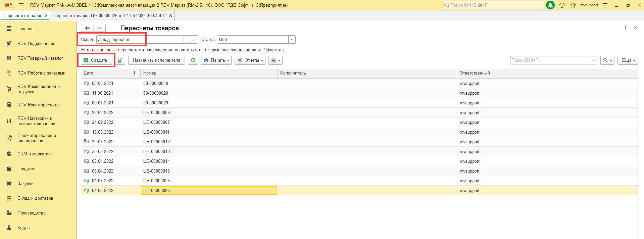This screenshot has height=239, width=644.
Task: Open RDV:Товарный каталог section
Action: 40,58
